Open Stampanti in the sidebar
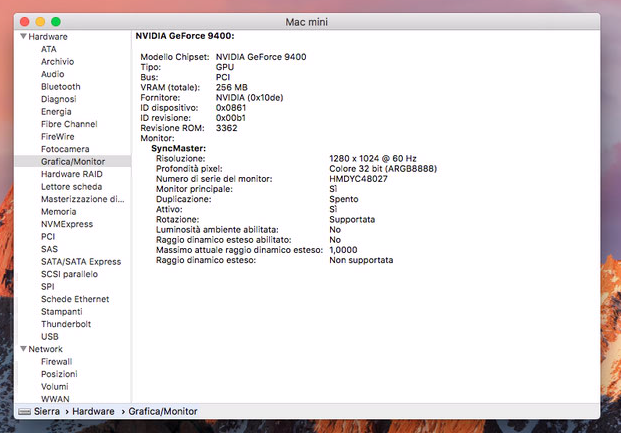Screen dimensions: 621x433 [x=62, y=311]
